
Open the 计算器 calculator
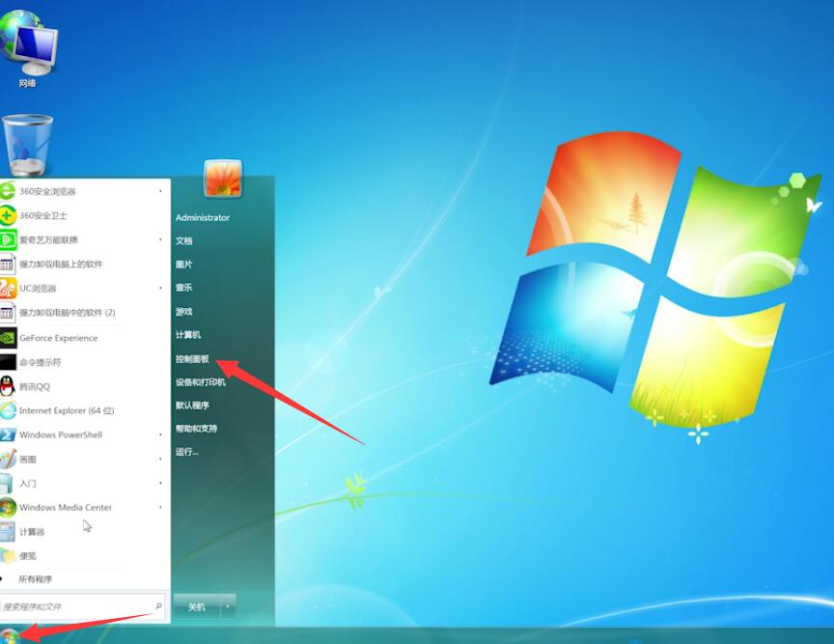pos(84,532)
